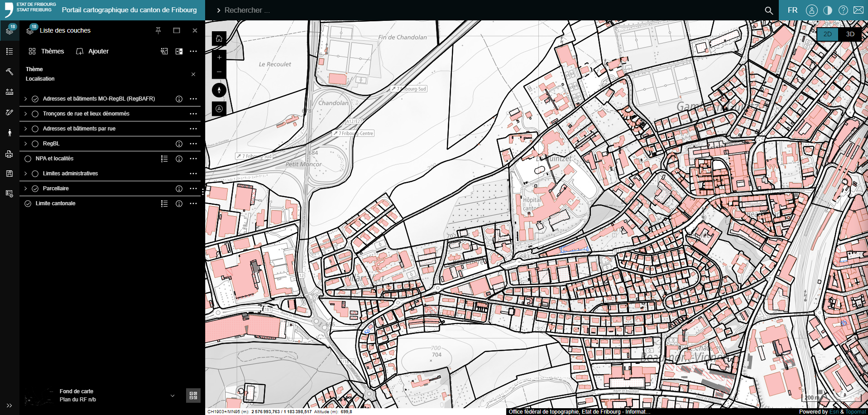
Task: Toggle Limite cantonale layer visibility
Action: coord(28,203)
